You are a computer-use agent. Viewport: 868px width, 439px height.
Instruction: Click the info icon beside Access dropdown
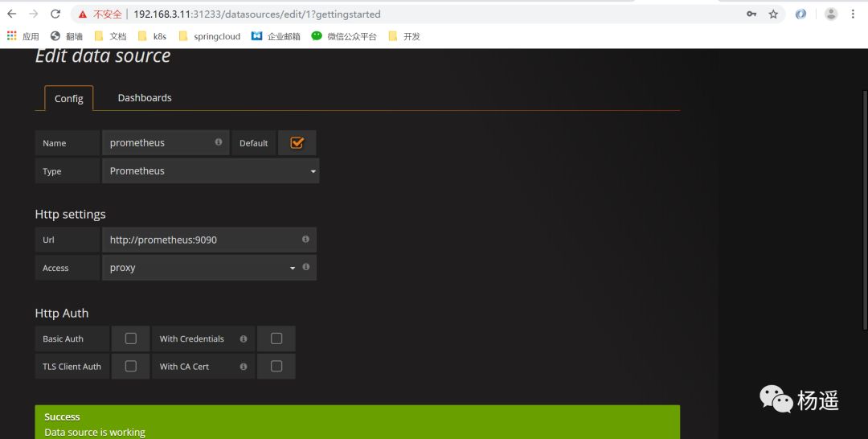[305, 267]
